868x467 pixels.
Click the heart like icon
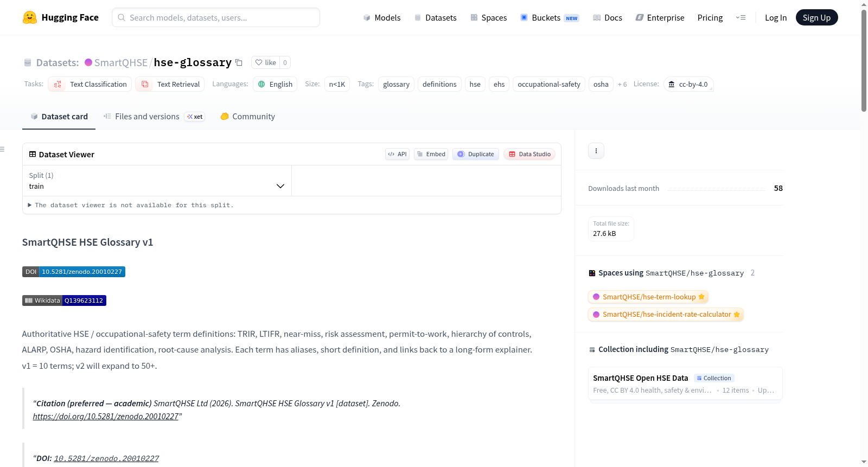coord(259,62)
